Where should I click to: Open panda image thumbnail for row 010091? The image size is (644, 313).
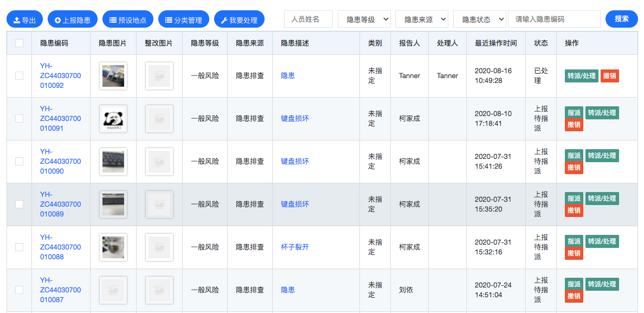[x=113, y=119]
